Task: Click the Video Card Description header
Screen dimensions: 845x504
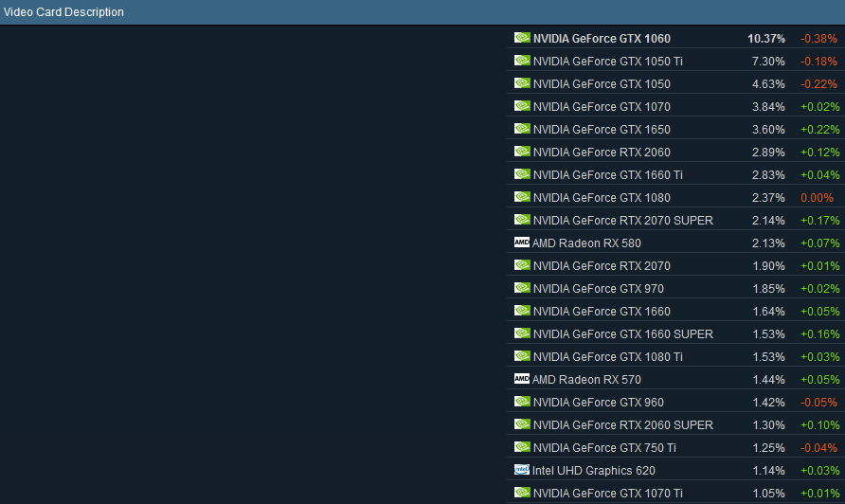Action: 63,12
